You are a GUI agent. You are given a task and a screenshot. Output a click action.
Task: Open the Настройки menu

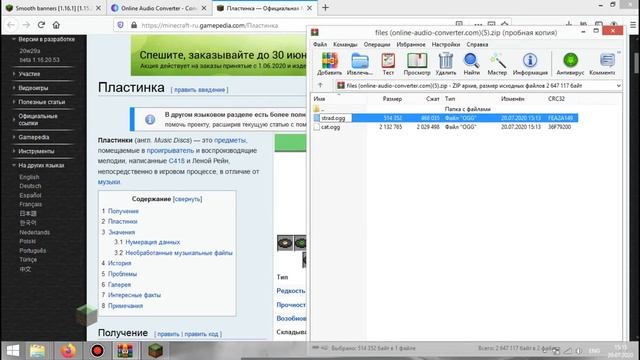(x=446, y=44)
